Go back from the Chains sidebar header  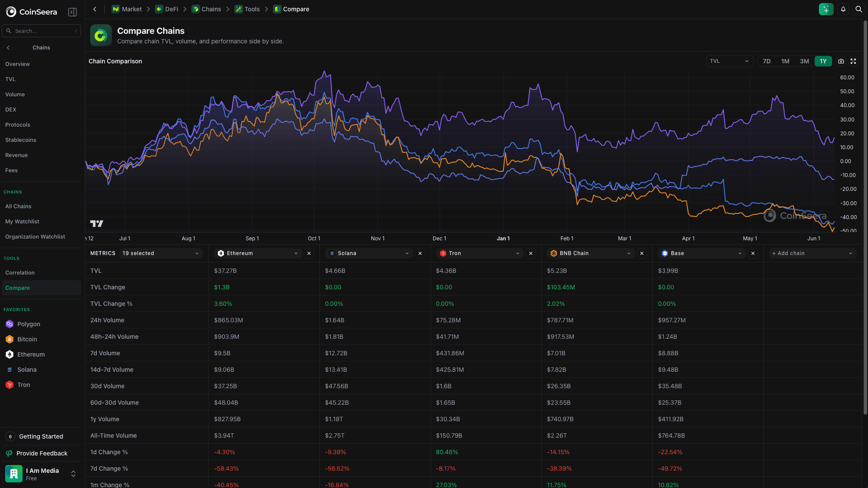pos(8,48)
